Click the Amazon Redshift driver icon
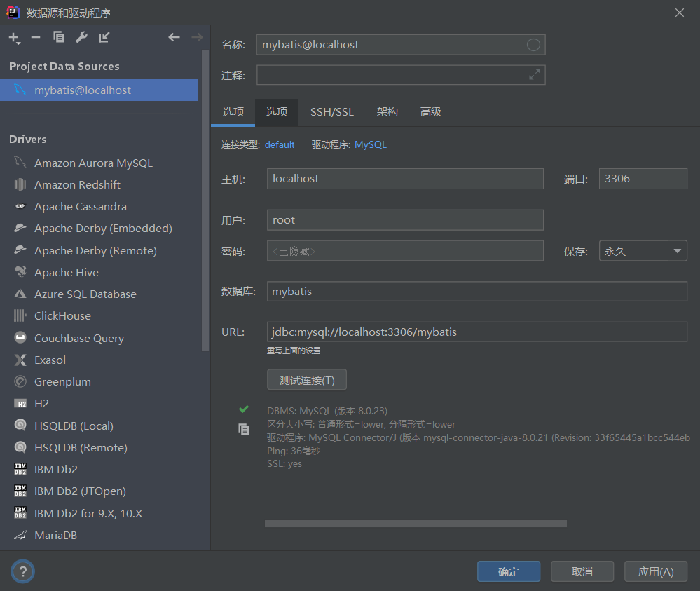The image size is (700, 591). tap(20, 184)
